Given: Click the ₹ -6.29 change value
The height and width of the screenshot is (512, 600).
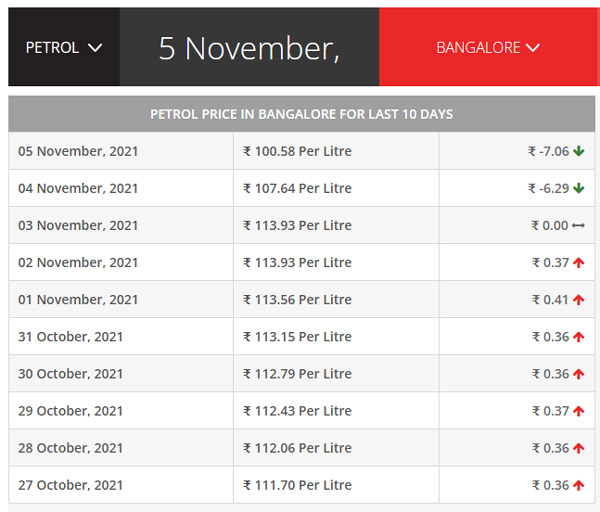Looking at the screenshot, I should click(x=549, y=188).
